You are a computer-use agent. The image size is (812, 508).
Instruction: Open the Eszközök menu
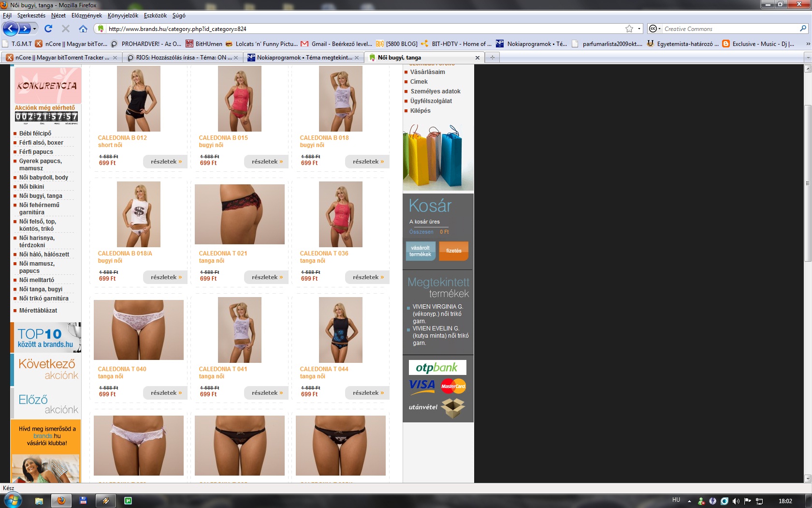coord(155,15)
